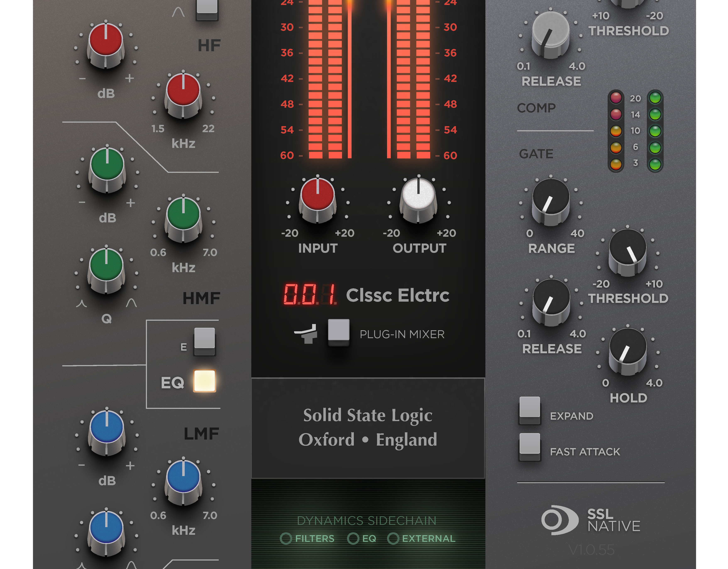This screenshot has width=728, height=569.
Task: Click the GATE section label
Action: click(x=536, y=154)
